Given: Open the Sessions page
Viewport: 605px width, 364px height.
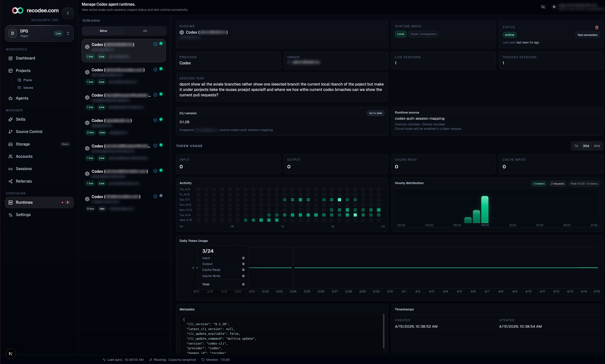Looking at the screenshot, I should click(39, 169).
